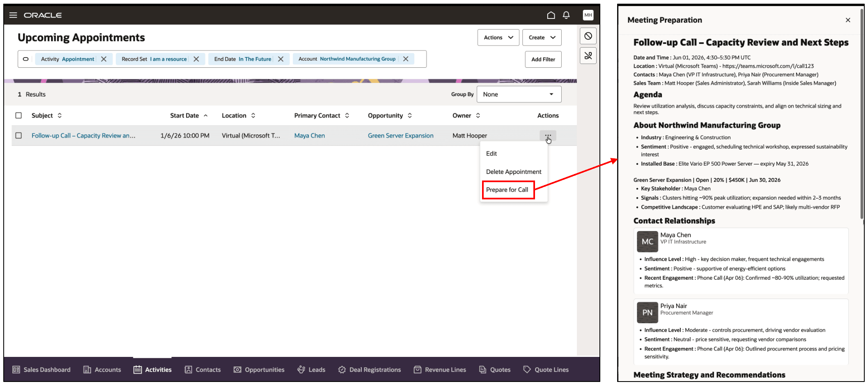Go to the Home icon
The width and height of the screenshot is (868, 384).
point(551,15)
